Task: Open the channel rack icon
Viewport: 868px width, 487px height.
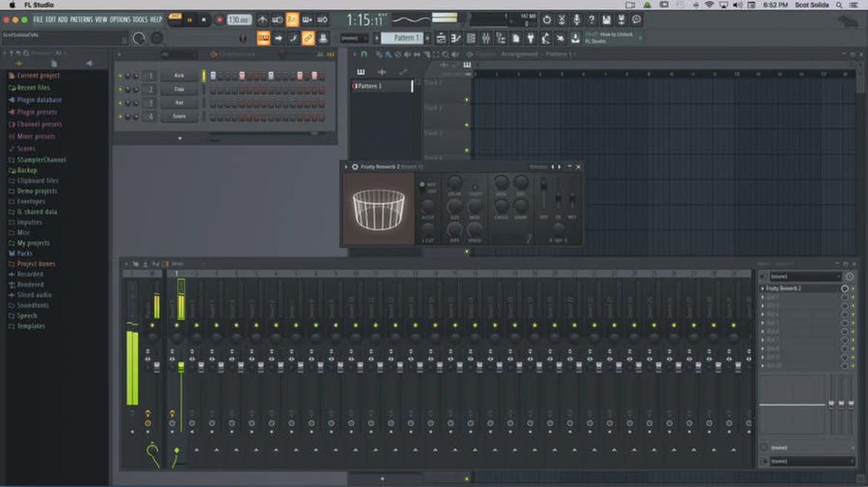Action: coord(471,39)
